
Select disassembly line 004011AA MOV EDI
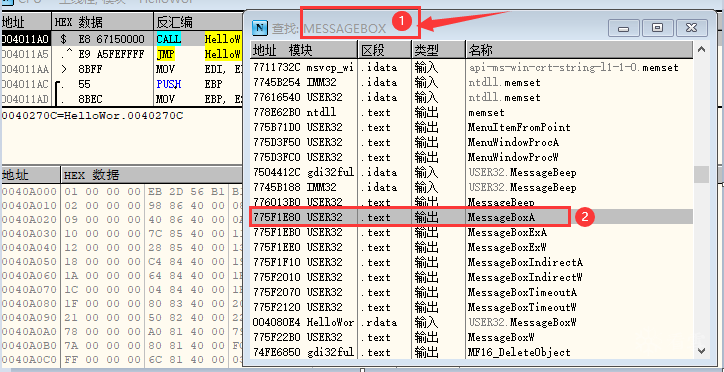pyautogui.click(x=121, y=69)
